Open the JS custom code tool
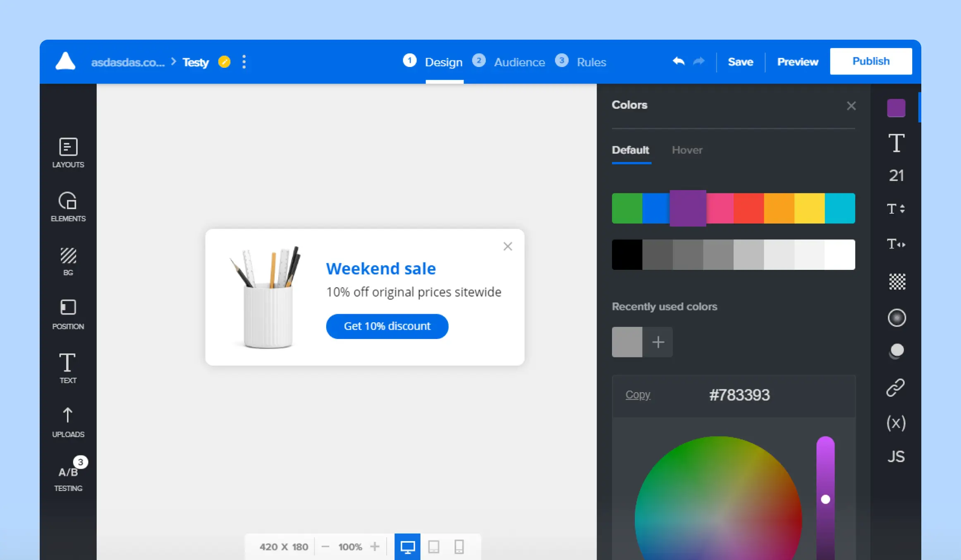Viewport: 961px width, 560px height. (x=896, y=457)
